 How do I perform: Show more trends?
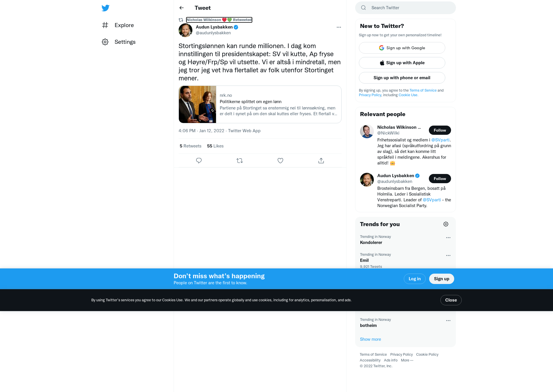(x=370, y=339)
